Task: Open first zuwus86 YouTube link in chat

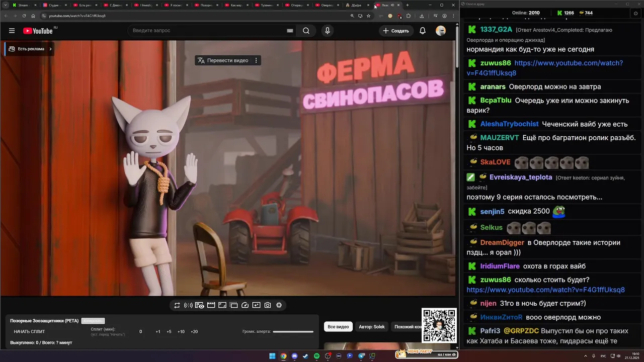Action: tap(545, 68)
